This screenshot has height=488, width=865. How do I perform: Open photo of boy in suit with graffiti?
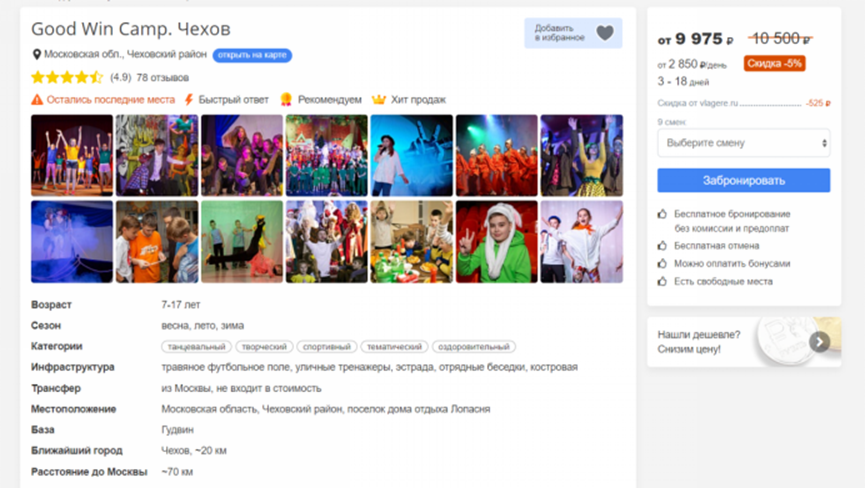coord(157,155)
